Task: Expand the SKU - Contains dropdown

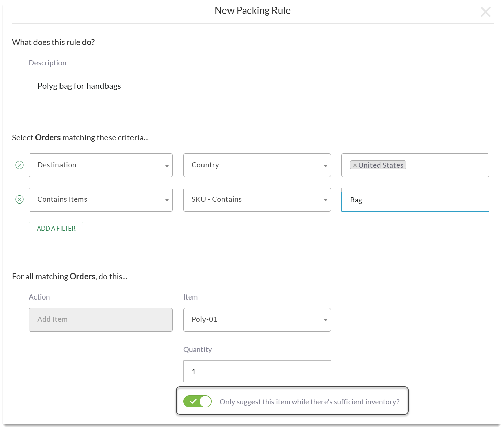Action: (257, 199)
